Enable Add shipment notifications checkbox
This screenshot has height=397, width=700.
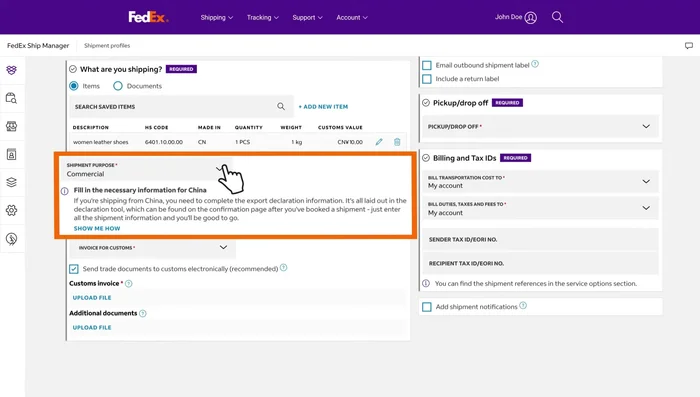427,307
